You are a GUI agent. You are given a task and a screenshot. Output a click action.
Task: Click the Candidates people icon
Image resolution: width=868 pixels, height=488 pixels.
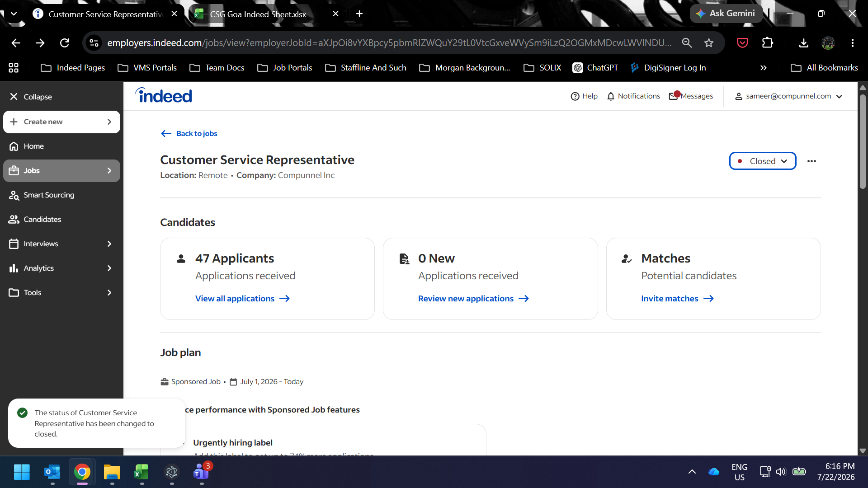pyautogui.click(x=14, y=220)
